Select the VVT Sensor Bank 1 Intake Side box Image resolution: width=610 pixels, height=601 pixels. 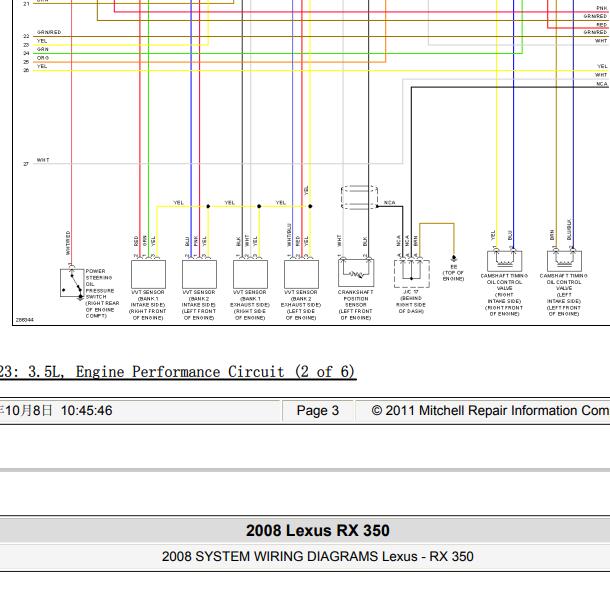(x=148, y=274)
